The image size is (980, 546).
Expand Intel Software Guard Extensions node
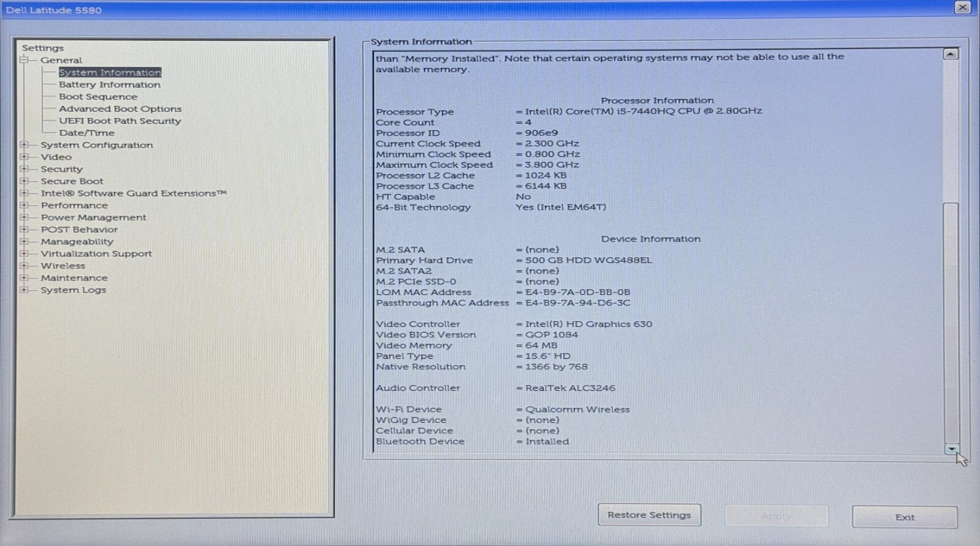click(x=24, y=193)
